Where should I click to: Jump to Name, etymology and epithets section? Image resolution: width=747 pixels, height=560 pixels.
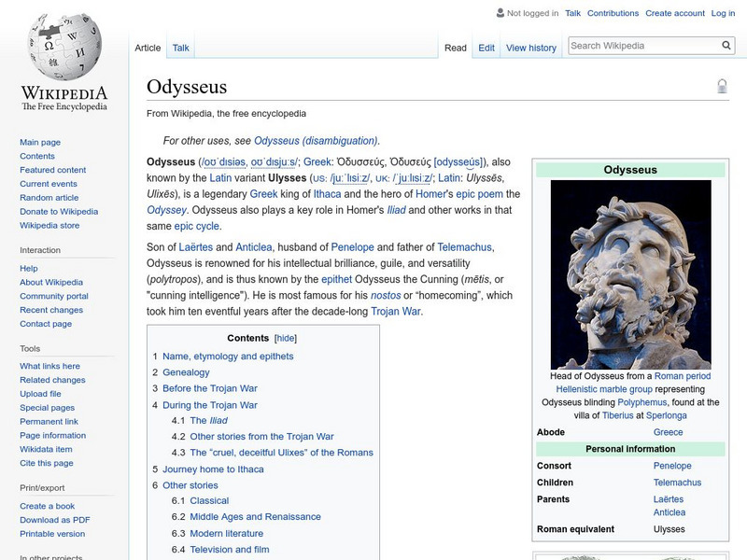[x=228, y=357]
